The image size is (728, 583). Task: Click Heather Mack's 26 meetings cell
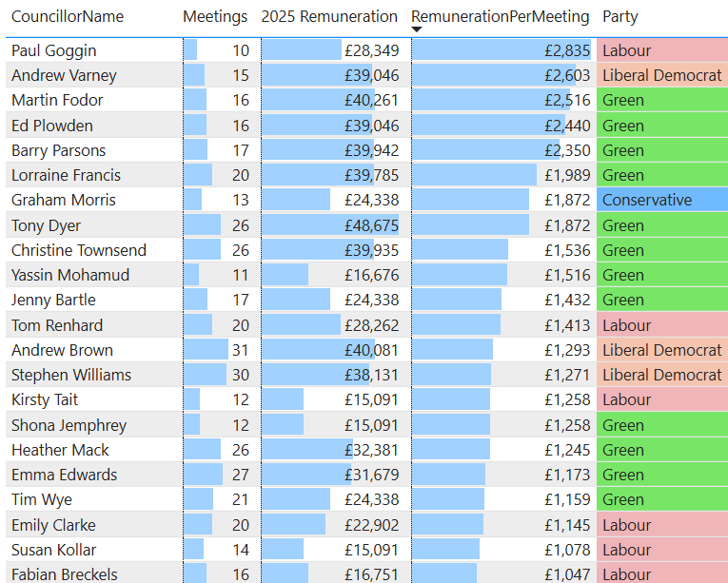point(238,450)
